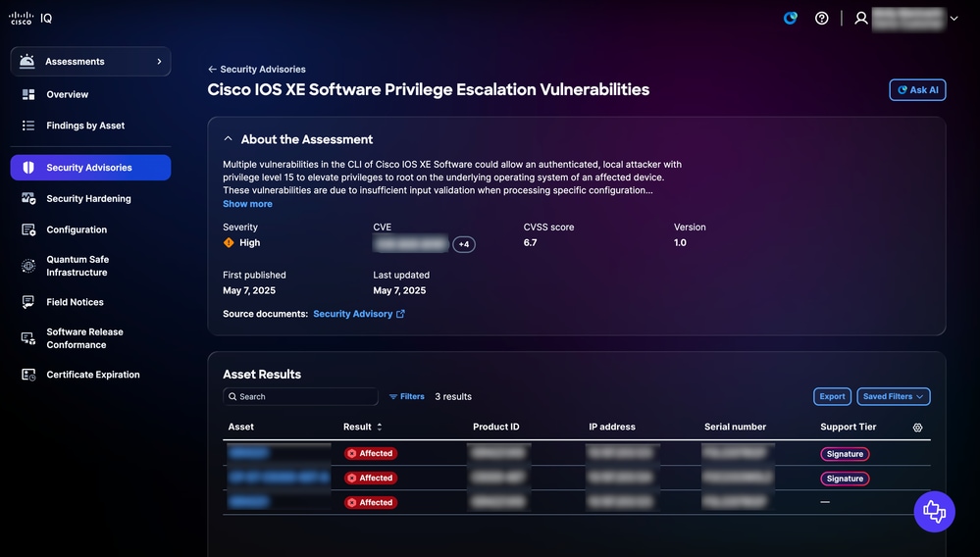Export the asset results
Viewport: 980px width, 557px height.
click(832, 396)
